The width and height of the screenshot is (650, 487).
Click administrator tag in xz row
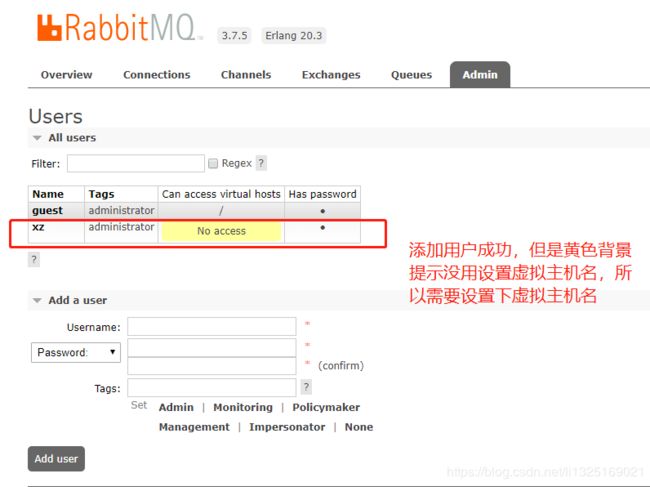pos(121,227)
